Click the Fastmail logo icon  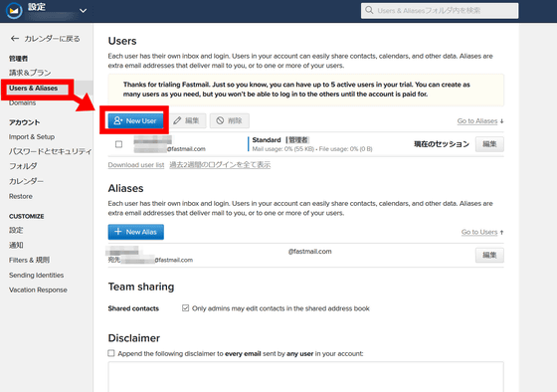tap(14, 11)
